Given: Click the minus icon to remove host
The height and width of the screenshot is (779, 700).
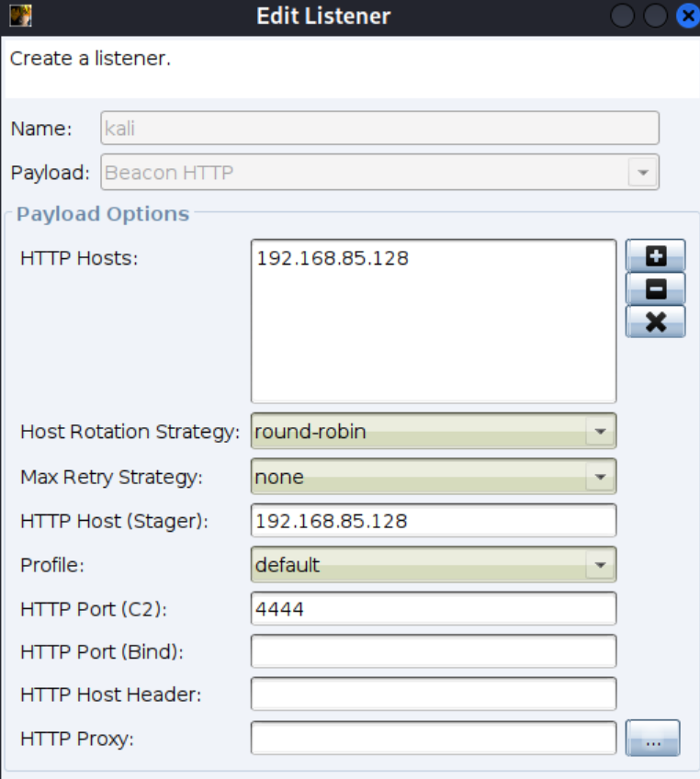Looking at the screenshot, I should click(x=655, y=288).
